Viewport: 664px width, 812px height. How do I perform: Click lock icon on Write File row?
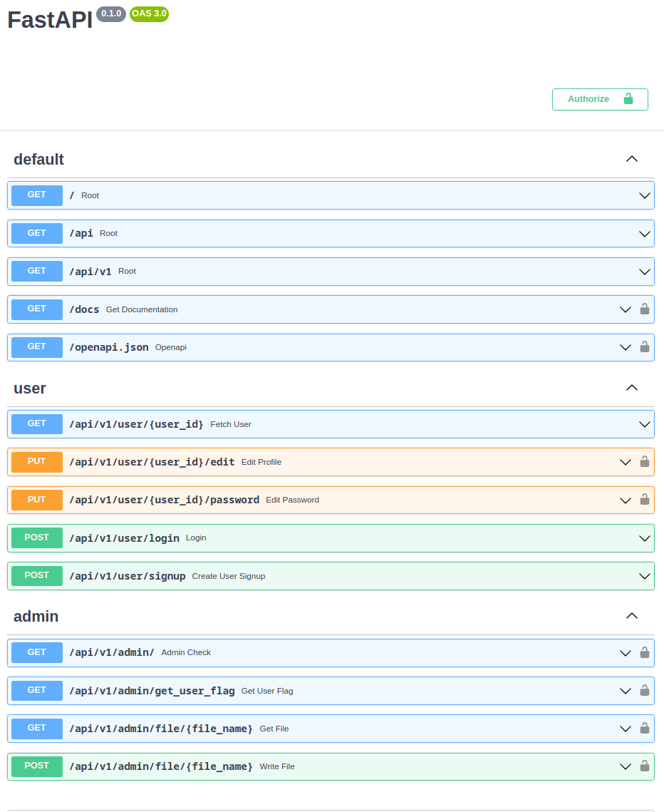pyautogui.click(x=644, y=766)
